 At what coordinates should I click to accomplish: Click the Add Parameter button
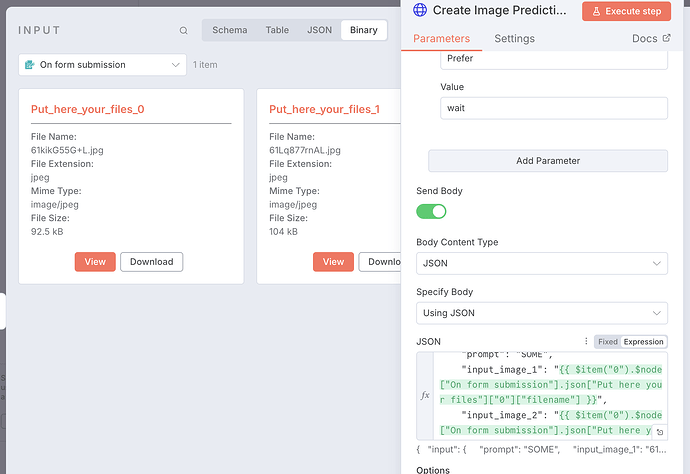[548, 161]
